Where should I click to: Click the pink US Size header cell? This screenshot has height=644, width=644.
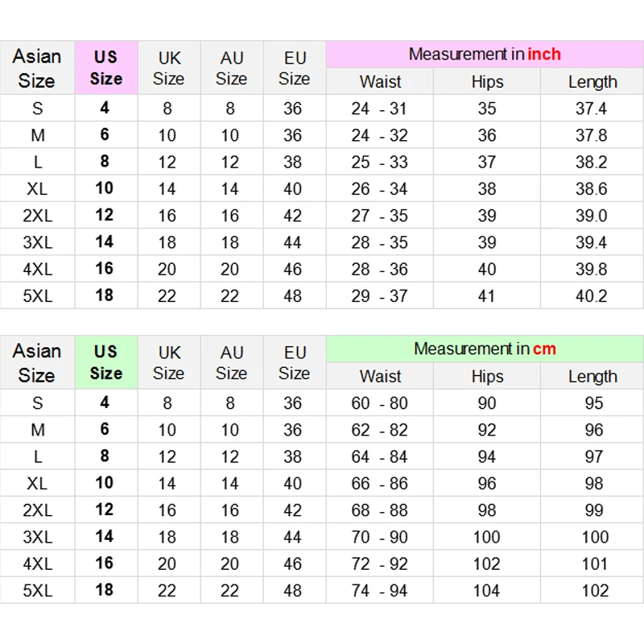click(x=106, y=68)
